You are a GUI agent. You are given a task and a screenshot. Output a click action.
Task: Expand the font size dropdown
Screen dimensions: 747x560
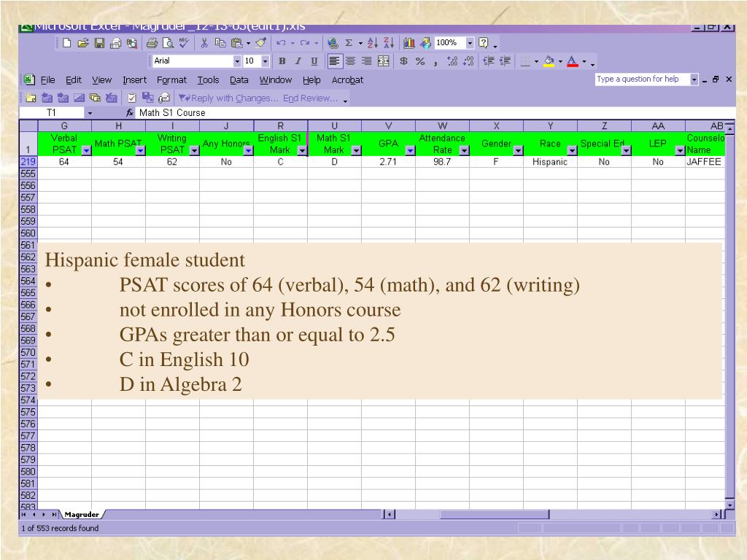pyautogui.click(x=266, y=61)
